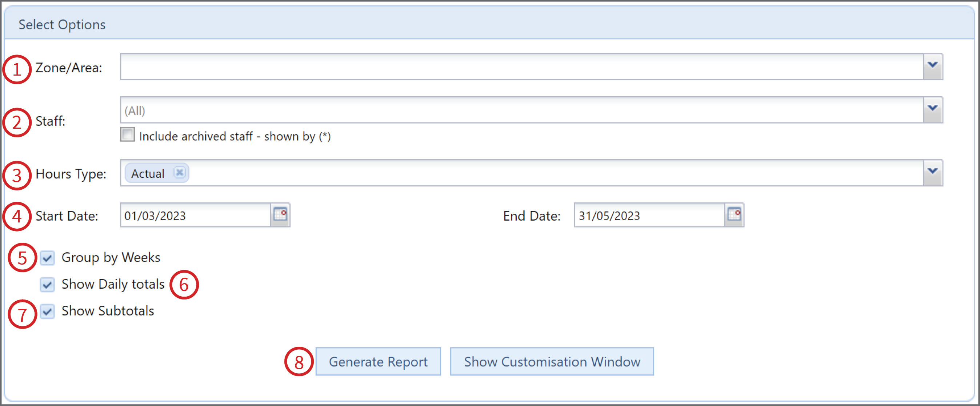Open the Start Date calendar picker
This screenshot has height=406, width=980.
click(282, 215)
